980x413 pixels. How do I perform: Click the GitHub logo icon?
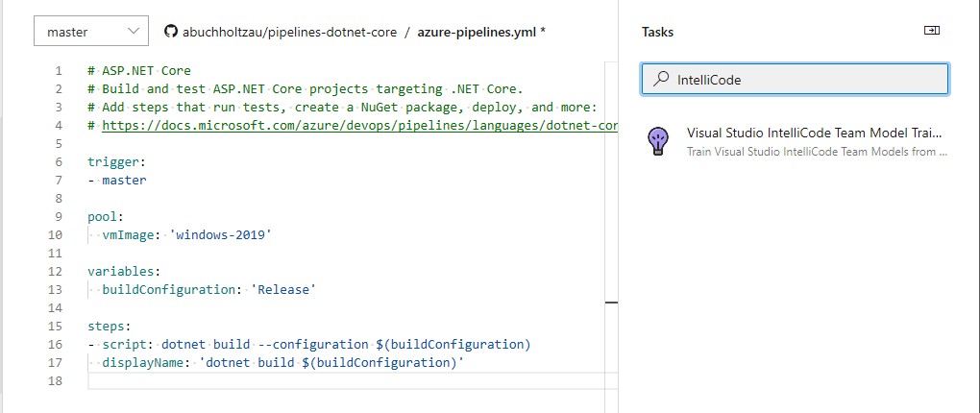click(171, 32)
